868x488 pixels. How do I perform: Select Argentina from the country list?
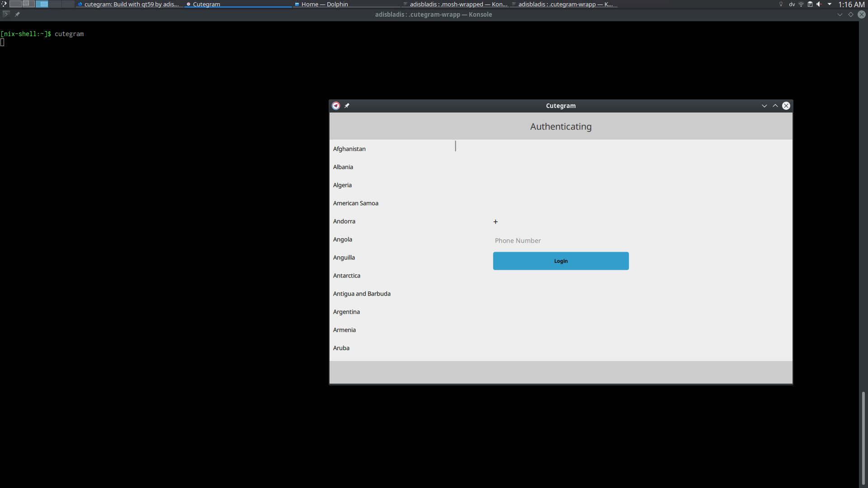346,312
